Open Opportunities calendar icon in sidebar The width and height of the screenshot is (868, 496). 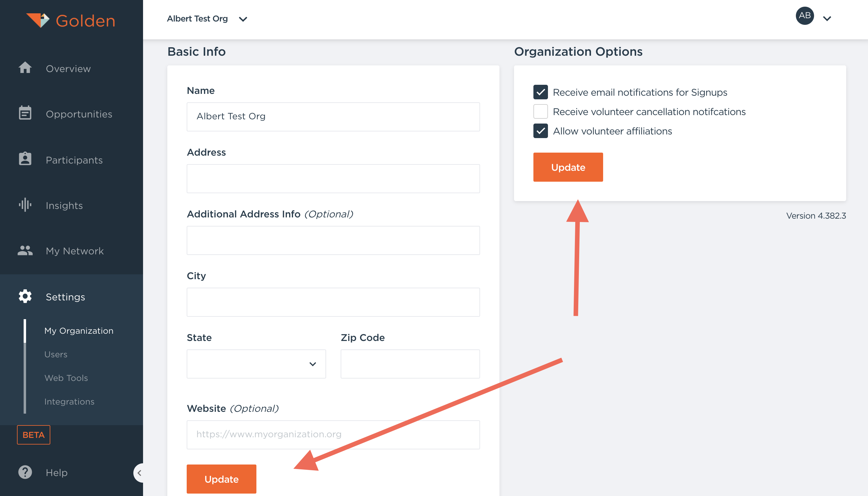tap(25, 113)
